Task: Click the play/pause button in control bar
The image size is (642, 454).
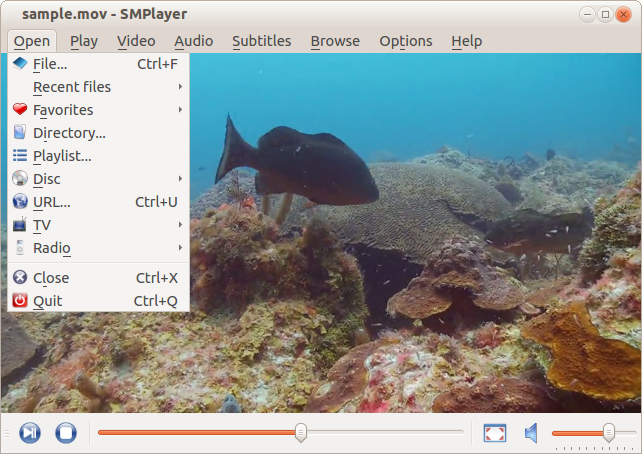Action: click(x=30, y=432)
